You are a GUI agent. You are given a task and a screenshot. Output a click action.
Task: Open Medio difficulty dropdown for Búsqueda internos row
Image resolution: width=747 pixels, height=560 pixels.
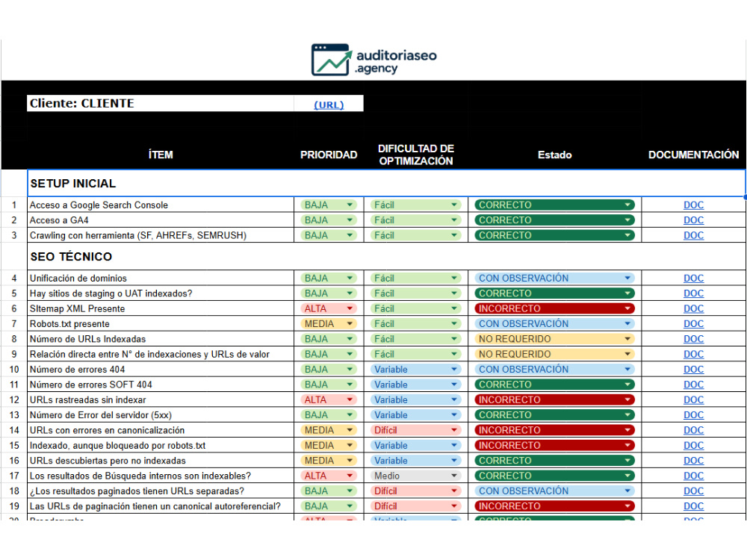pyautogui.click(x=415, y=476)
